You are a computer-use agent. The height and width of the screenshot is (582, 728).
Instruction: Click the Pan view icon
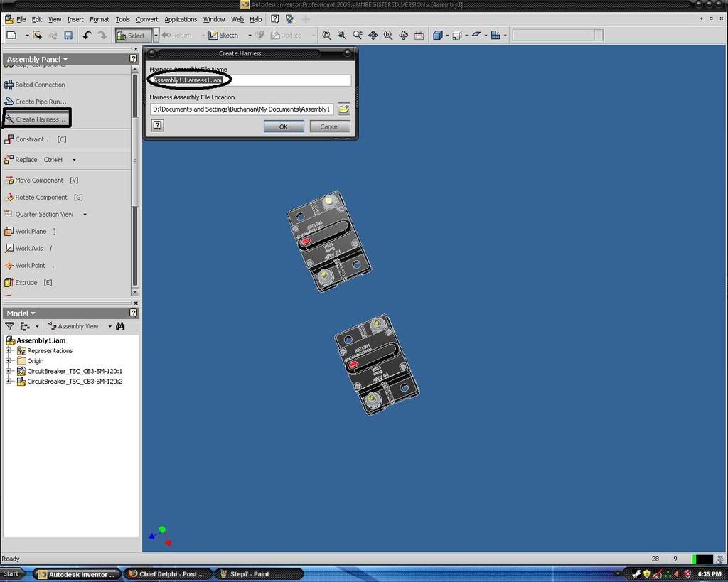click(x=373, y=36)
